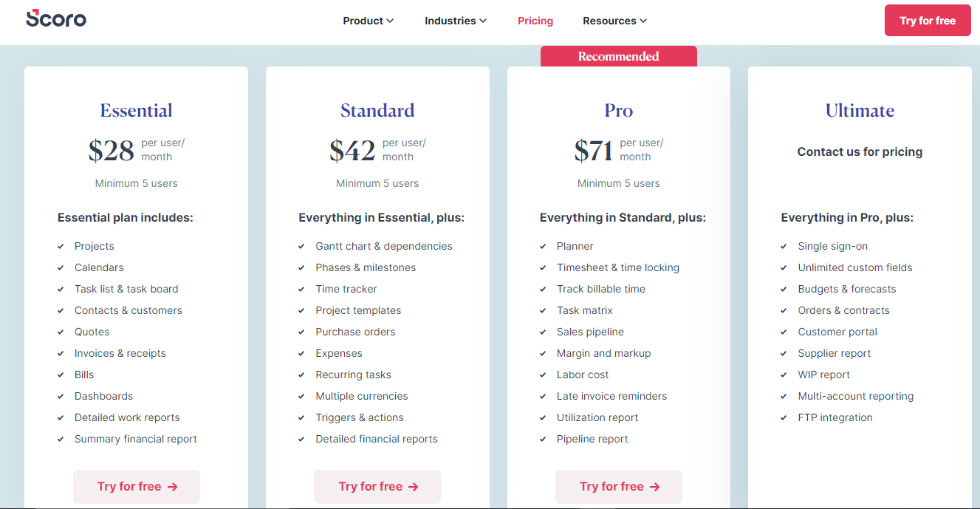Click the checkmark next to Gantt chart & dependencies
Screen dimensions: 980x509
point(302,246)
